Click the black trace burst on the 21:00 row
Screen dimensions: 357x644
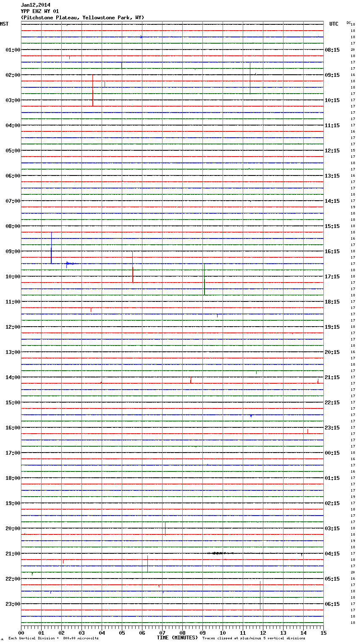click(x=220, y=553)
